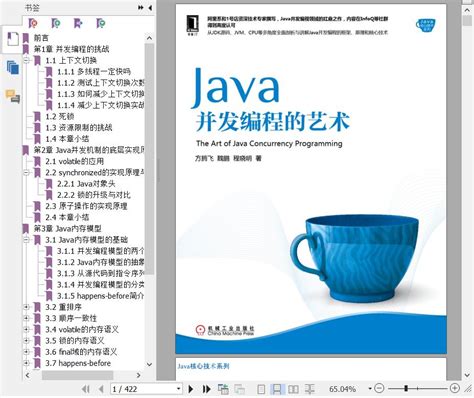Open the Bookmarks panel tab in the sidebar

tap(13, 39)
